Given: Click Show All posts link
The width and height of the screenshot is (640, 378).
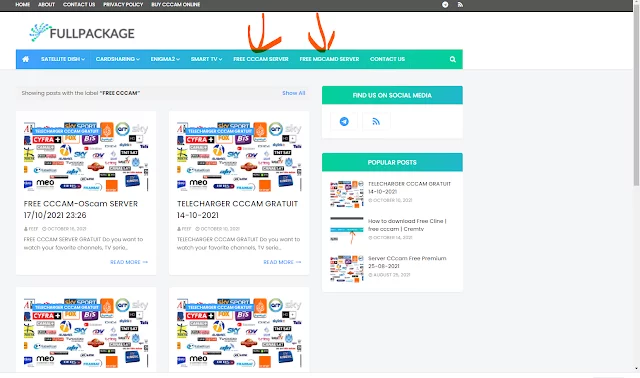Looking at the screenshot, I should tap(293, 93).
